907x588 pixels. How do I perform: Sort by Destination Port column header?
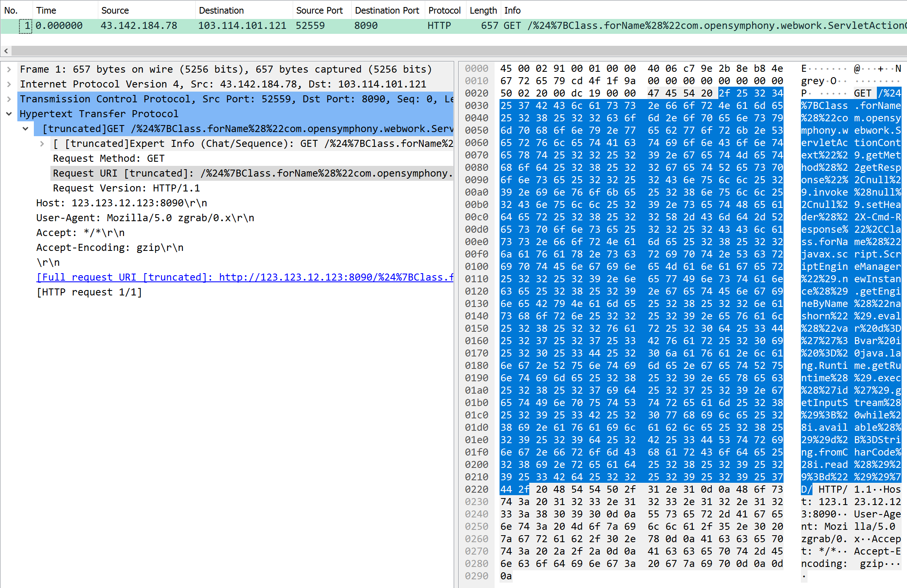tap(386, 10)
